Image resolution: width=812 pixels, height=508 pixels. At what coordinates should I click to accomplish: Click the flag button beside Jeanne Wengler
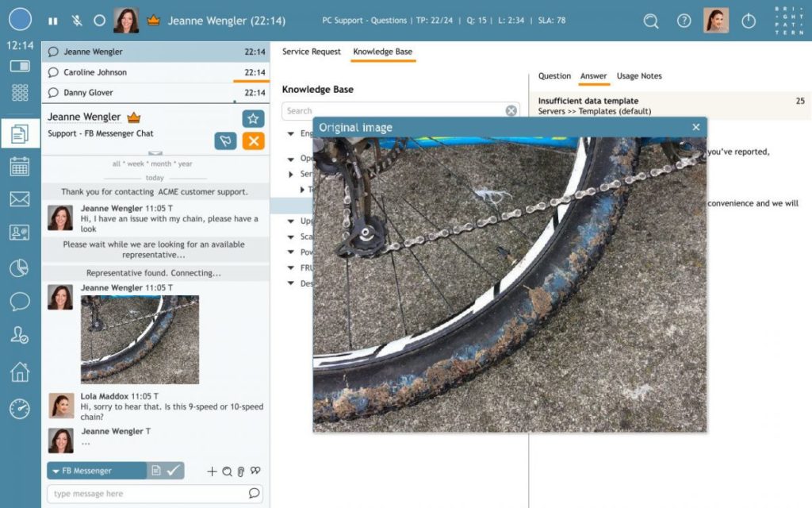click(x=225, y=141)
